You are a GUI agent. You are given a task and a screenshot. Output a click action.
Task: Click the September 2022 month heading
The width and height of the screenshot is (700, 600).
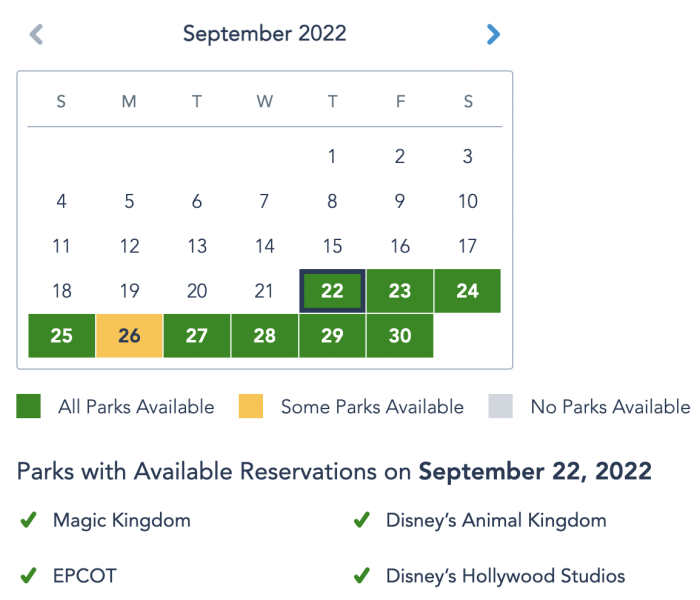[264, 34]
